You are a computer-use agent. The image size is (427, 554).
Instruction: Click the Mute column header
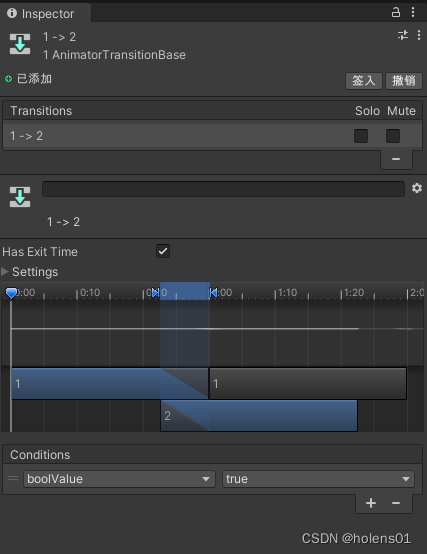click(x=401, y=111)
